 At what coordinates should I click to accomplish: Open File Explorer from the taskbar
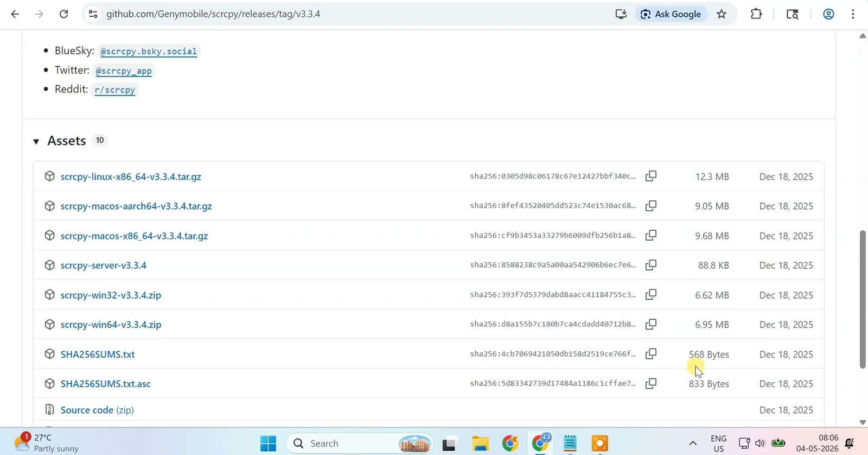point(480,444)
